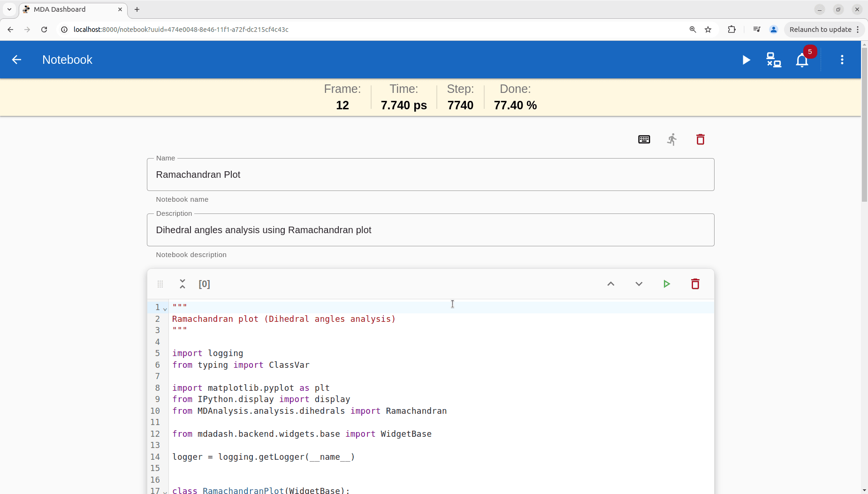Viewport: 868px width, 494px height.
Task: Open the browser zoom magnifier icon
Action: (x=693, y=30)
